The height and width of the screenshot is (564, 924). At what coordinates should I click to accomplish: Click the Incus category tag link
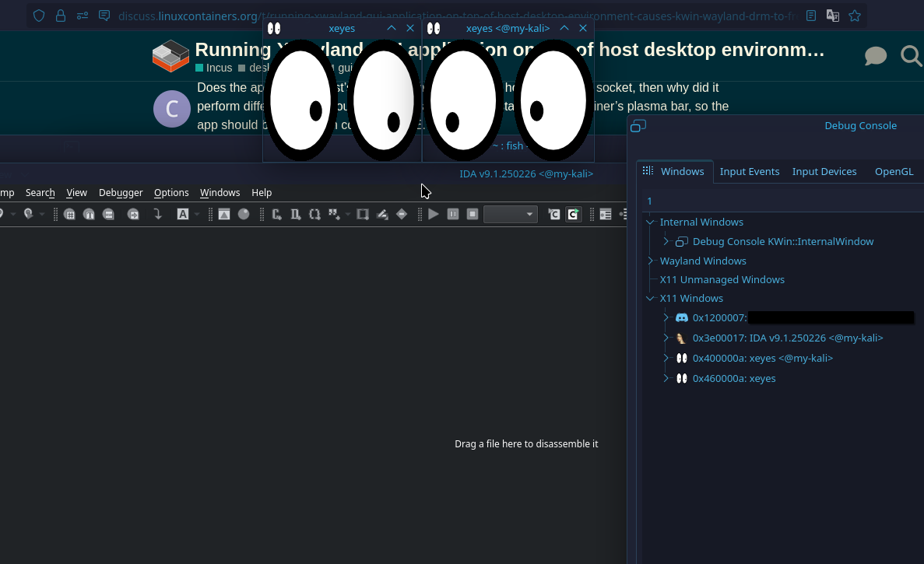(214, 68)
